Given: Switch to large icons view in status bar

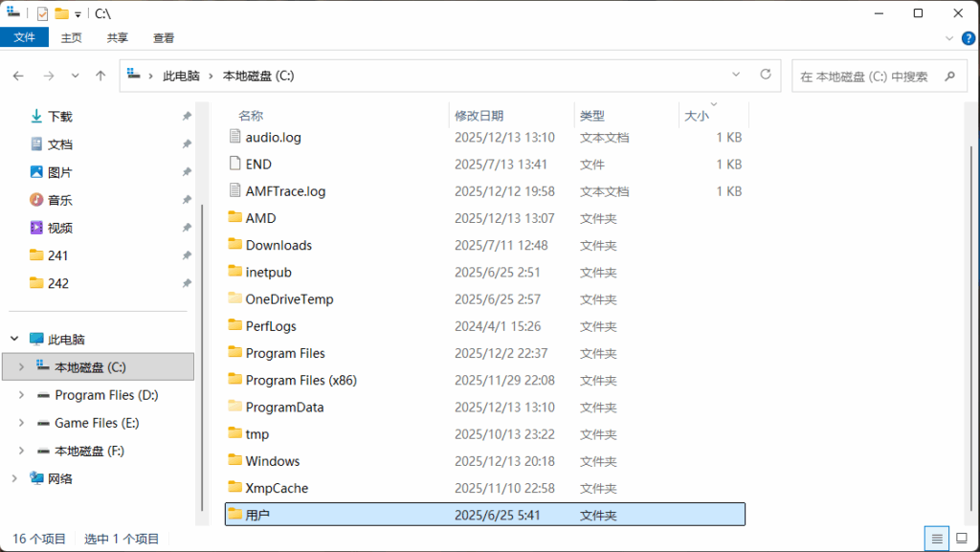Looking at the screenshot, I should [x=963, y=539].
